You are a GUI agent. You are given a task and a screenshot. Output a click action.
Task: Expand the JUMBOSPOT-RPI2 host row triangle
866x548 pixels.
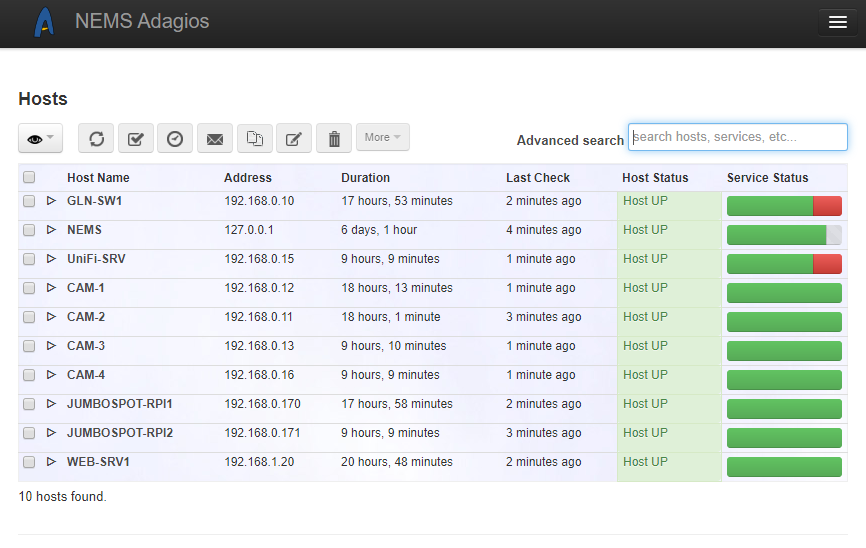point(51,433)
